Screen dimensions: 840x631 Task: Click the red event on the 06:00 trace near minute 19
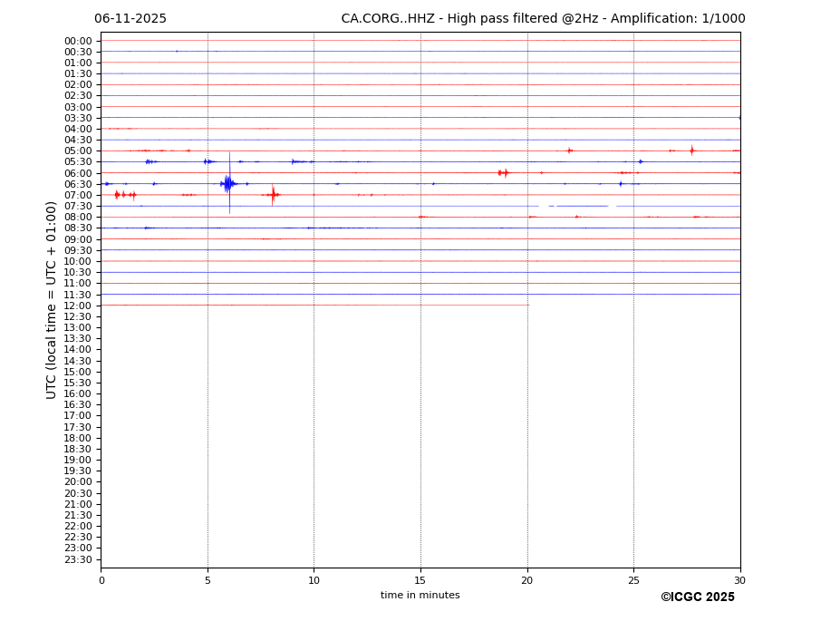(503, 172)
